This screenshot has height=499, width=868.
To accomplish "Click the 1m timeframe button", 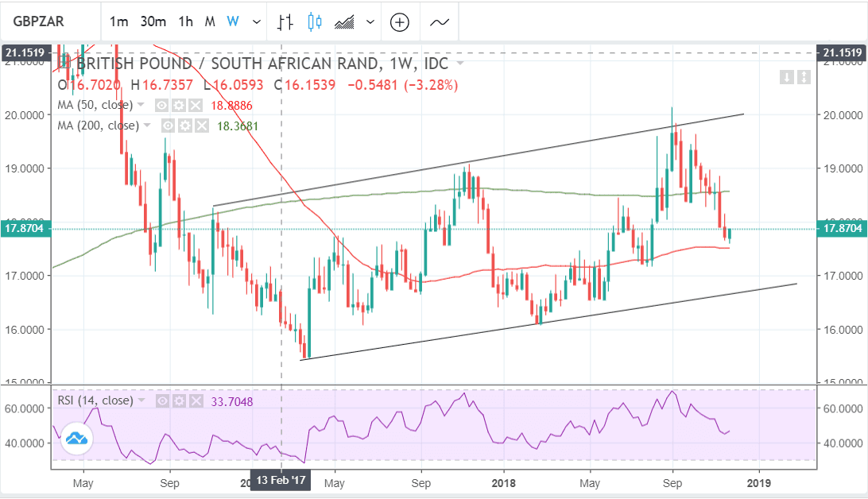I will (118, 22).
